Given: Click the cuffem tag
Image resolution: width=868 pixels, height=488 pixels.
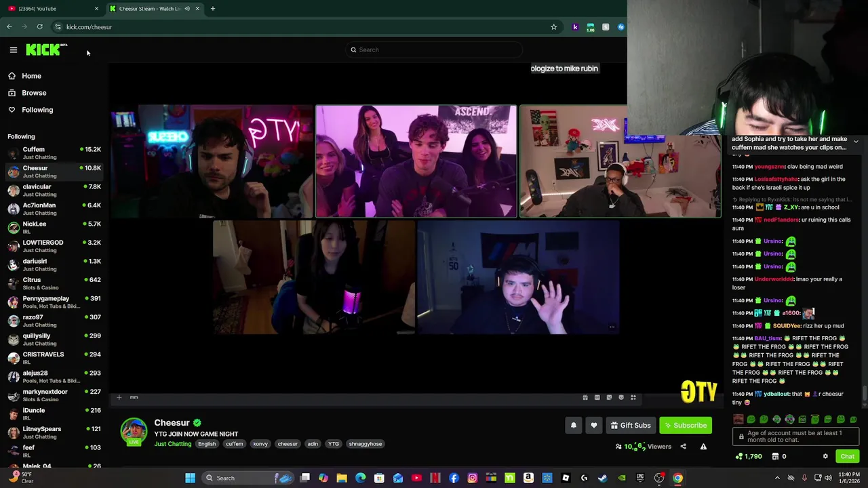Looking at the screenshot, I should [235, 444].
